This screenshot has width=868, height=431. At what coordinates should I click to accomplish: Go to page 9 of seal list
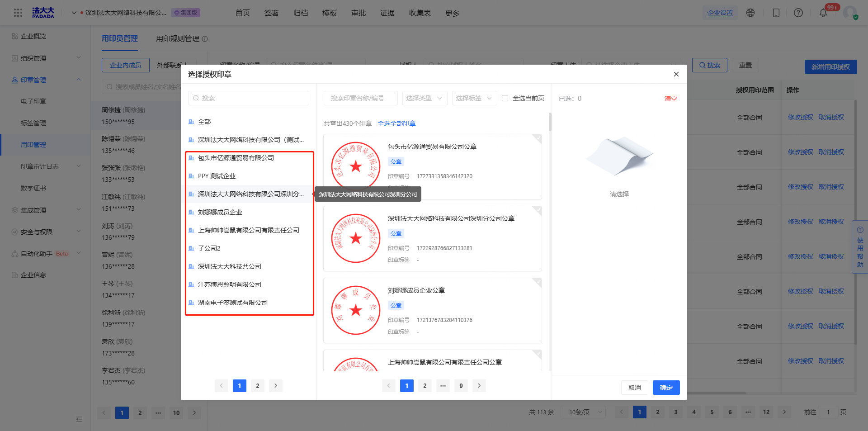[x=461, y=386]
